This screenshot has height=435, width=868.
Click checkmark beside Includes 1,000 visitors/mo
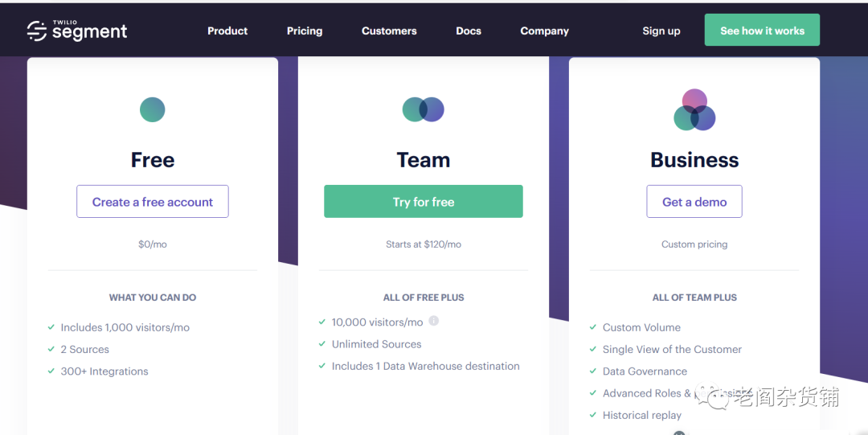(x=51, y=327)
